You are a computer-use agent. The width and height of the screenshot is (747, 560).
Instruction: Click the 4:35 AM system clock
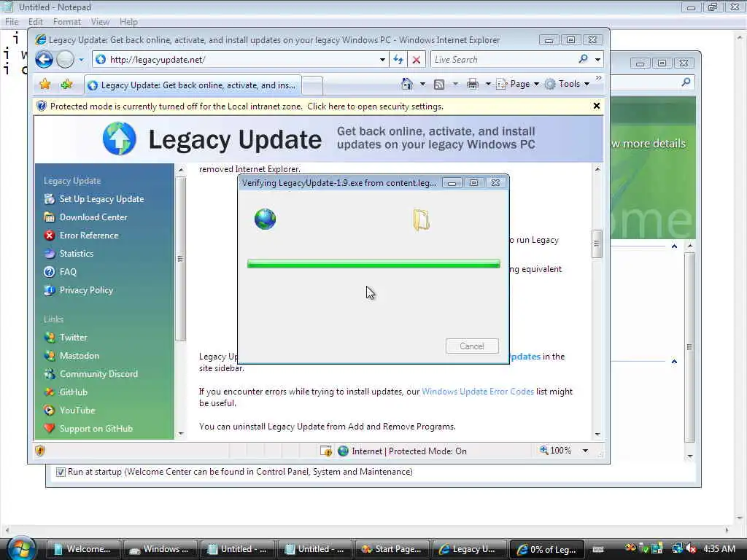coord(719,549)
